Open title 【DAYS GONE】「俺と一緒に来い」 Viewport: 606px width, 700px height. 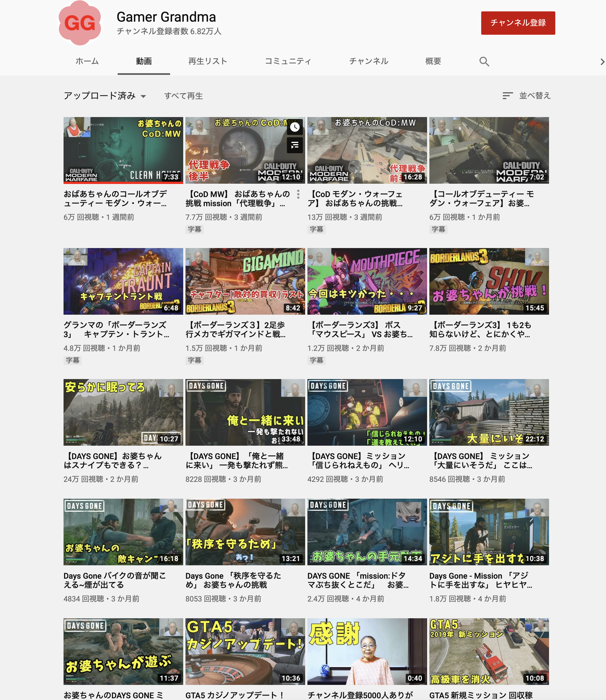coord(237,461)
